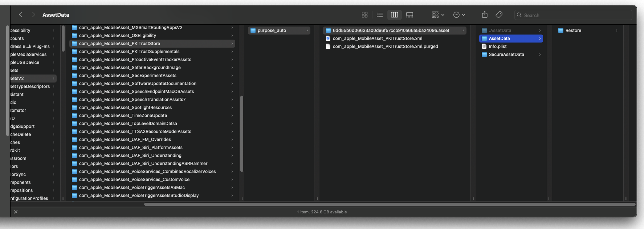Select com_apple_MobileAsset_UAF_Siri_Understanding folder
644x229 pixels.
point(152,156)
